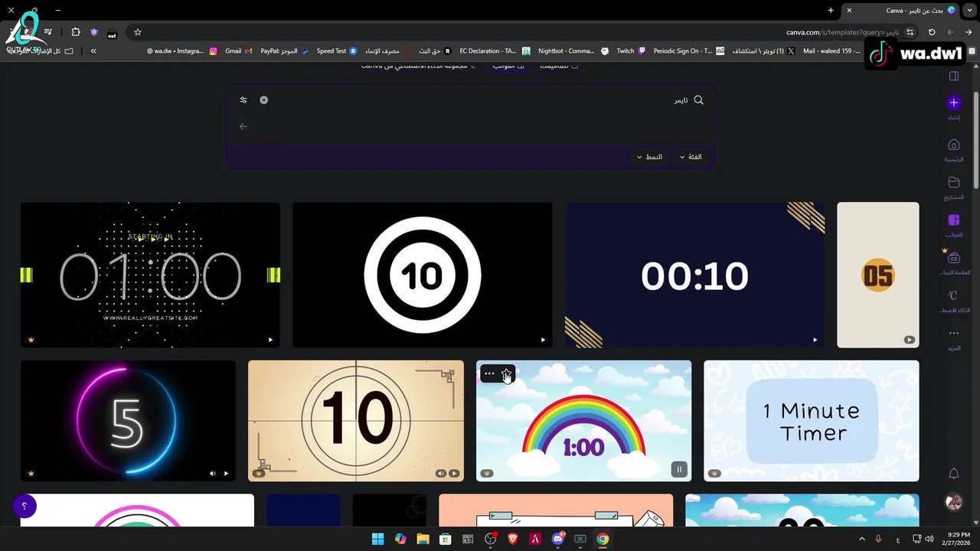980x551 pixels.
Task: Toggle sound on the neon 5 template
Action: (213, 474)
